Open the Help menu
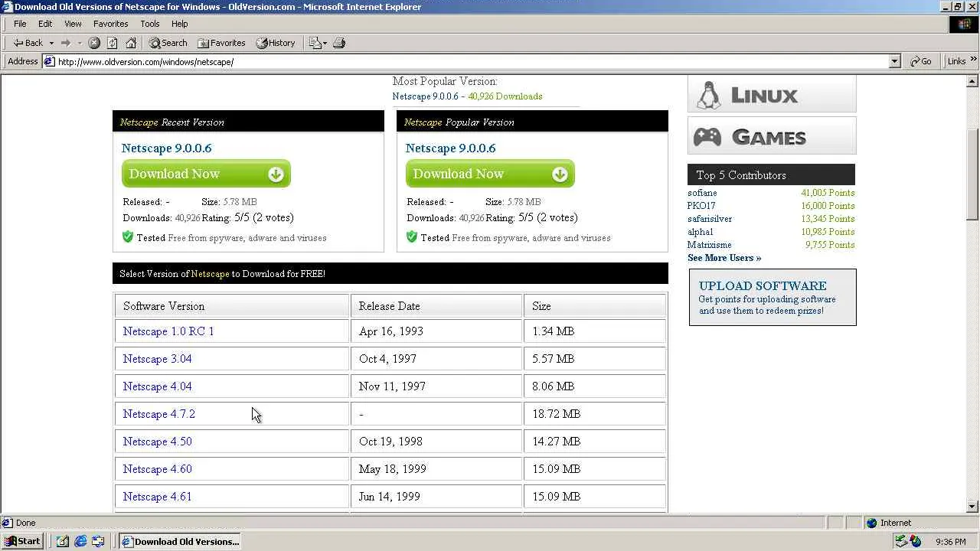Viewport: 980px width, 551px height. click(x=179, y=24)
